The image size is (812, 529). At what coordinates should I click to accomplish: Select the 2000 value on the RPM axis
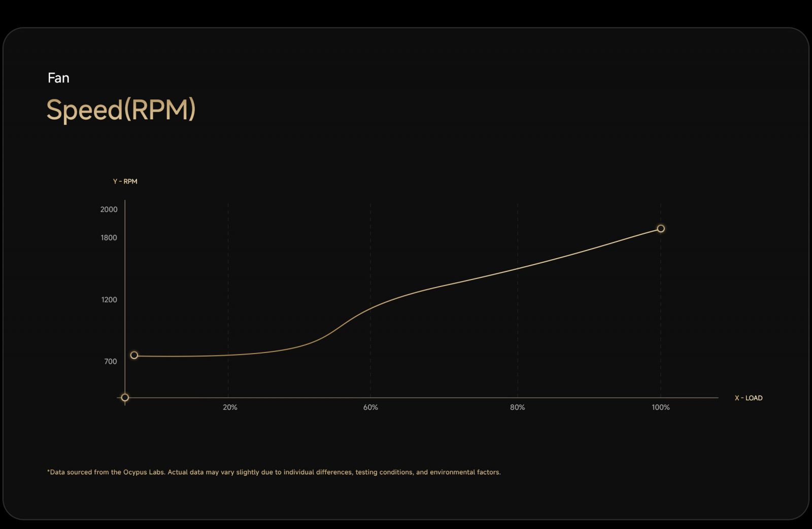109,209
